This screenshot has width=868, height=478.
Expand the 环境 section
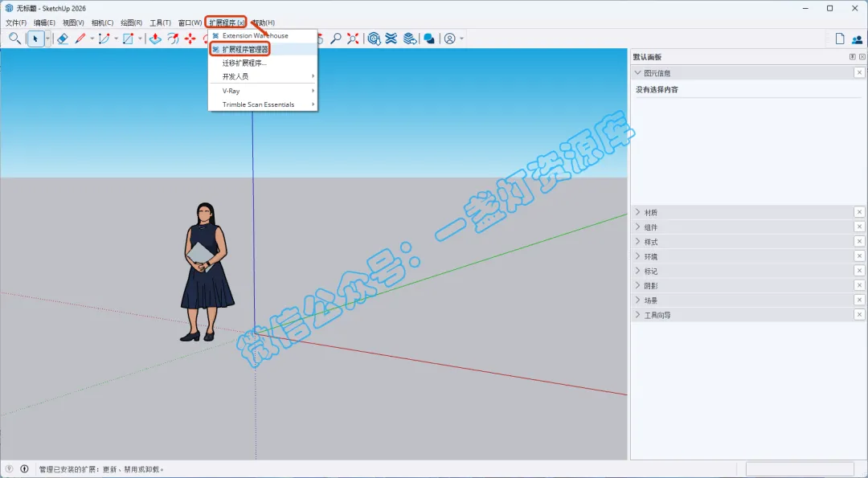coord(637,256)
